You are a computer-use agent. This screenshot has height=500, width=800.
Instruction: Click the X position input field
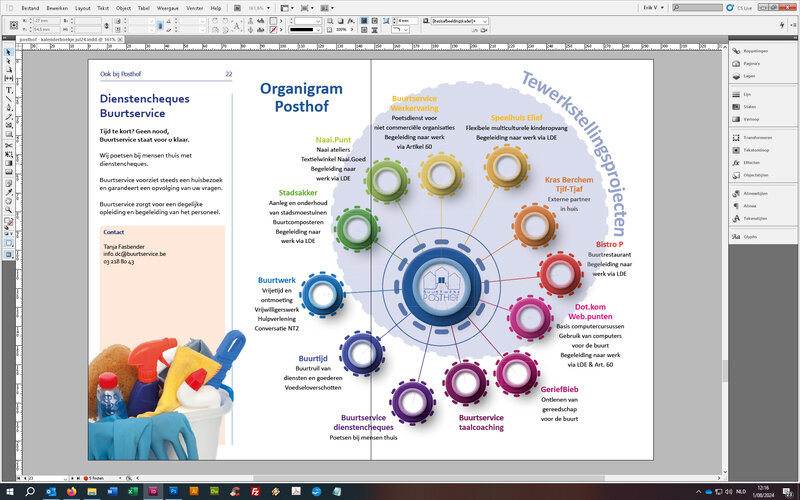point(46,21)
